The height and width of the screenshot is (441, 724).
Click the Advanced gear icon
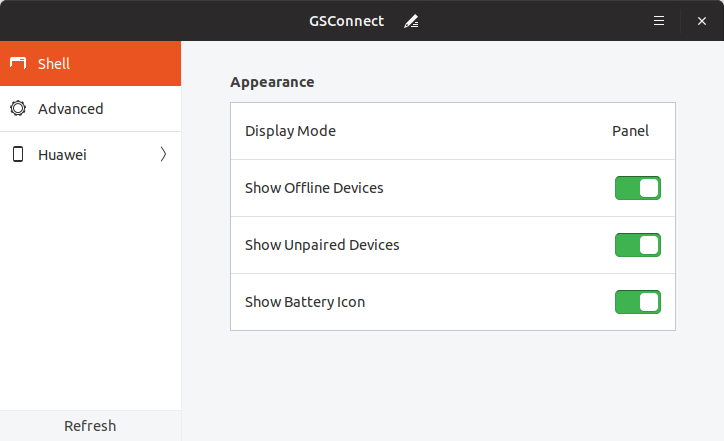click(18, 109)
